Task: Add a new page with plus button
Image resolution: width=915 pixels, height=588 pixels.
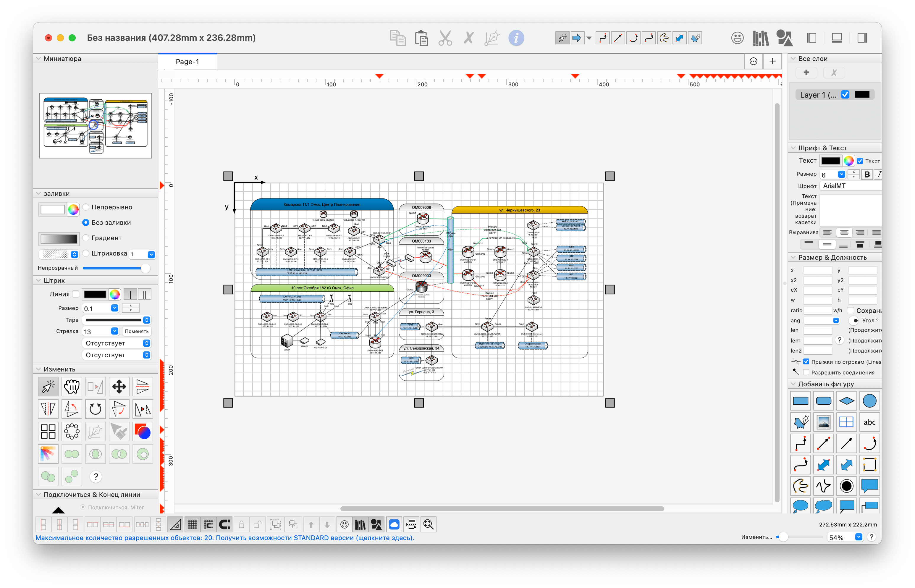Action: [x=772, y=62]
